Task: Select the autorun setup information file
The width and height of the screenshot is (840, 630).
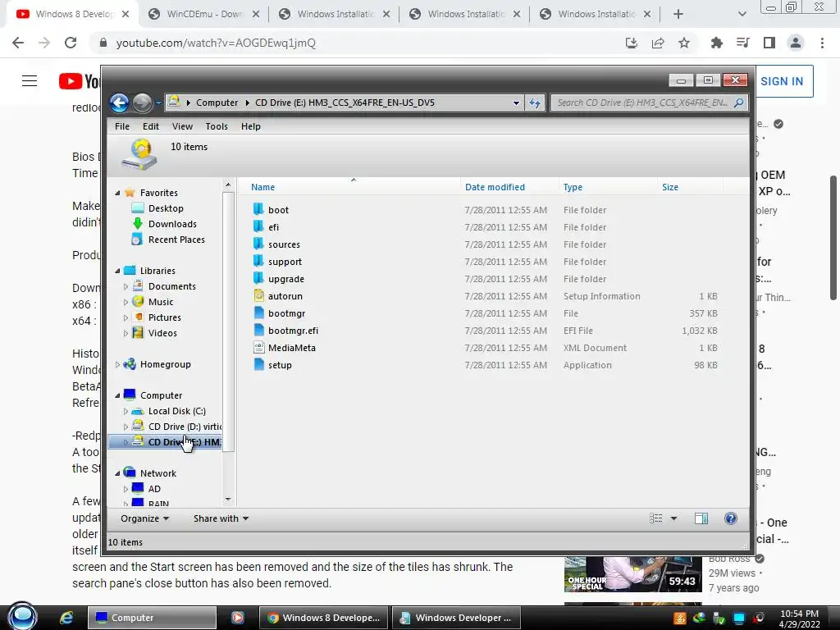Action: pos(285,296)
